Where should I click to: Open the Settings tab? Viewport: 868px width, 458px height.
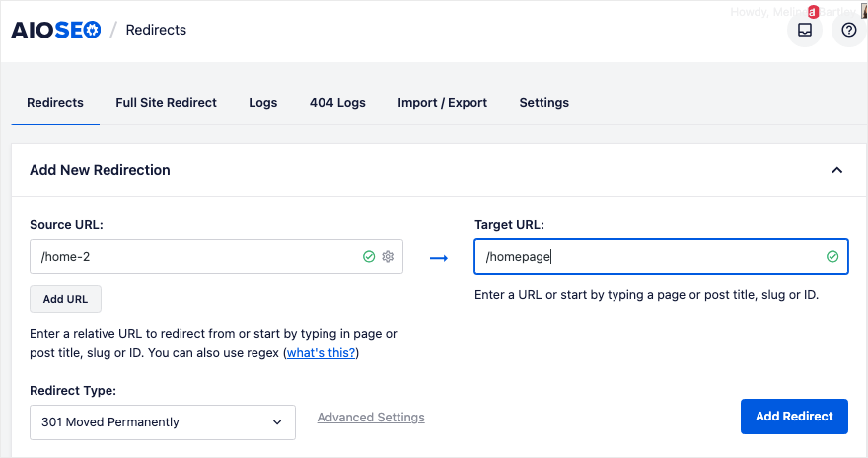coord(543,103)
